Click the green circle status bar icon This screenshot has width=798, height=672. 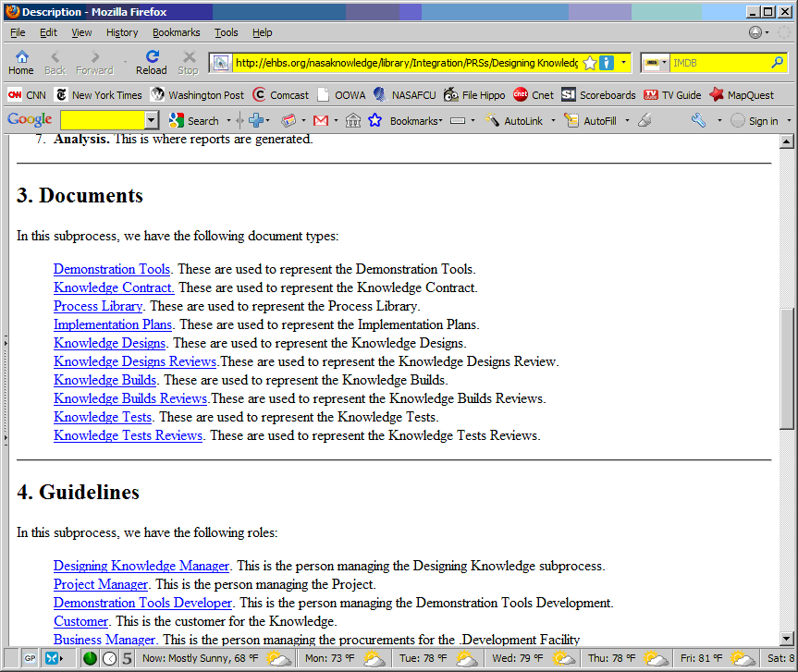[x=90, y=658]
